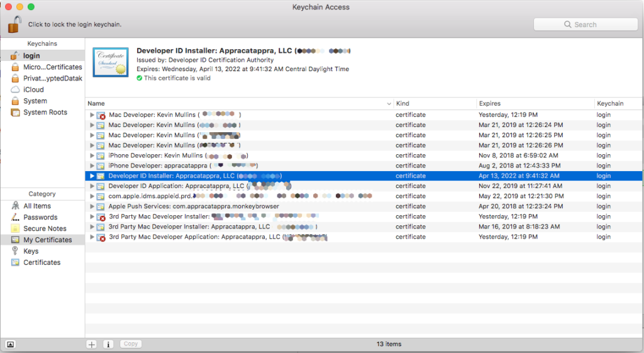Click the plus button to add item
The image size is (644, 353).
pos(92,344)
